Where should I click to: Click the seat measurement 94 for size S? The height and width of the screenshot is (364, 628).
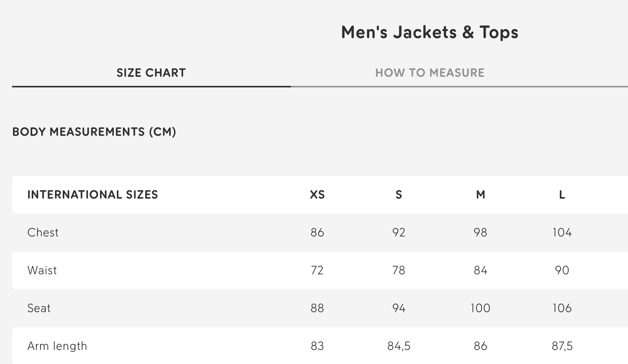tap(399, 308)
